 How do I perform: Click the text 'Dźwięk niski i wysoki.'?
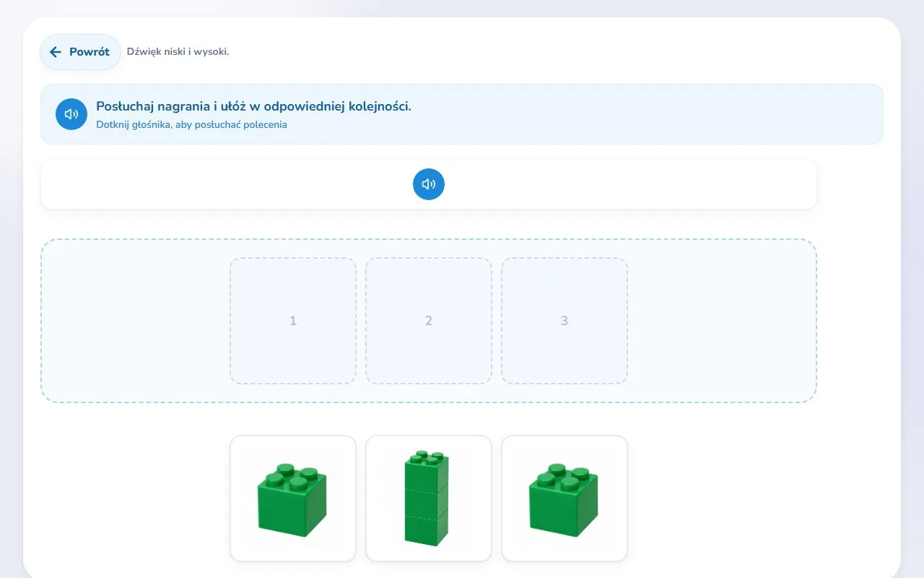[178, 52]
